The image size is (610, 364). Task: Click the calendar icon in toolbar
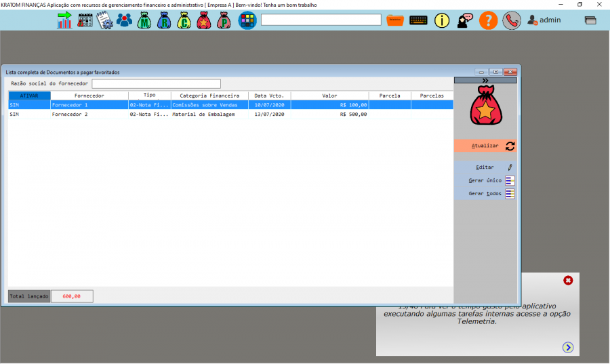tap(85, 20)
